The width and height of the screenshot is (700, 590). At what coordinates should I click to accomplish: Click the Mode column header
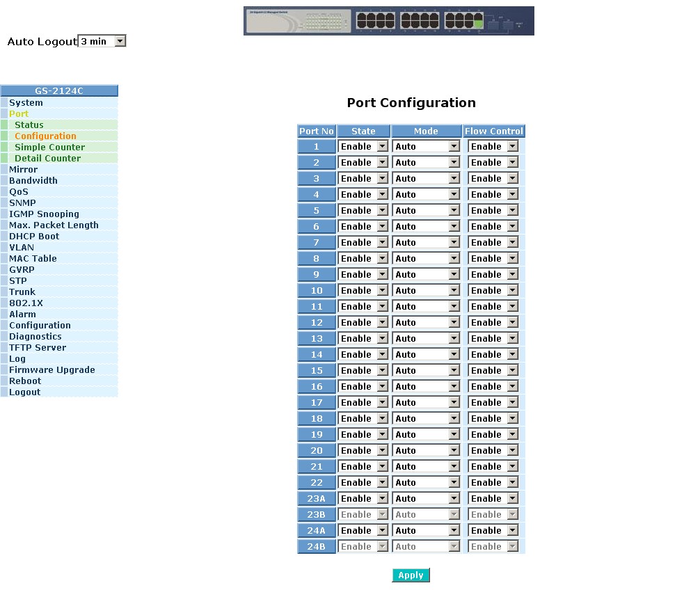point(426,131)
